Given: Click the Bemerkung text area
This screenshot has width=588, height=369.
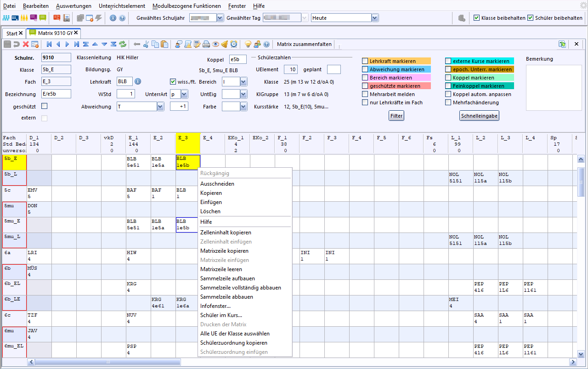Looking at the screenshot, I should point(554,87).
